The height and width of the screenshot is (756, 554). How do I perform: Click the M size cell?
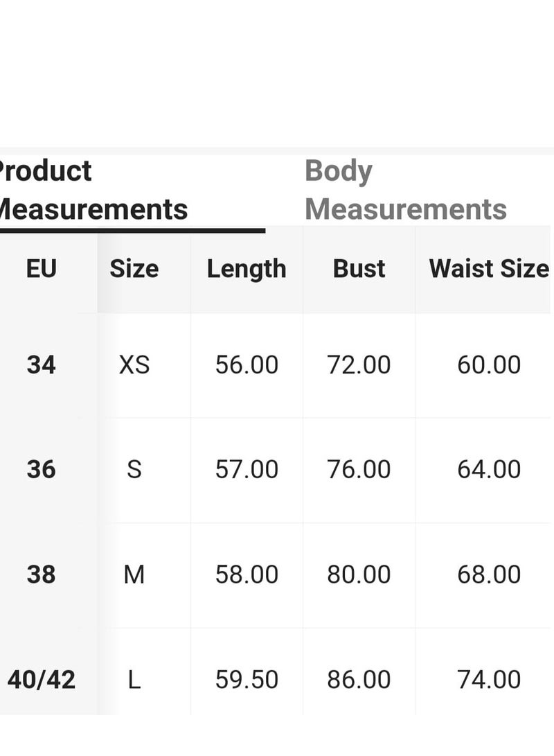pyautogui.click(x=134, y=574)
